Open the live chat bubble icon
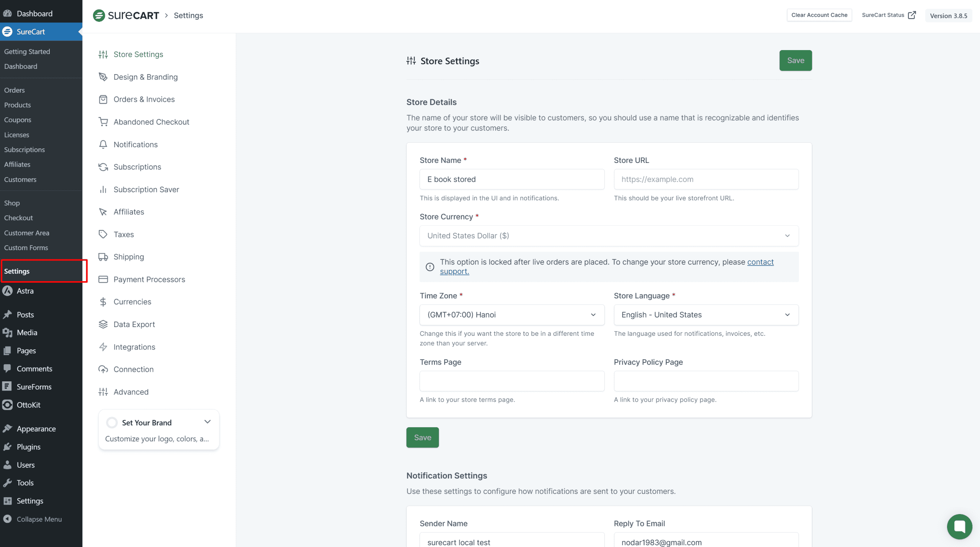 click(959, 526)
